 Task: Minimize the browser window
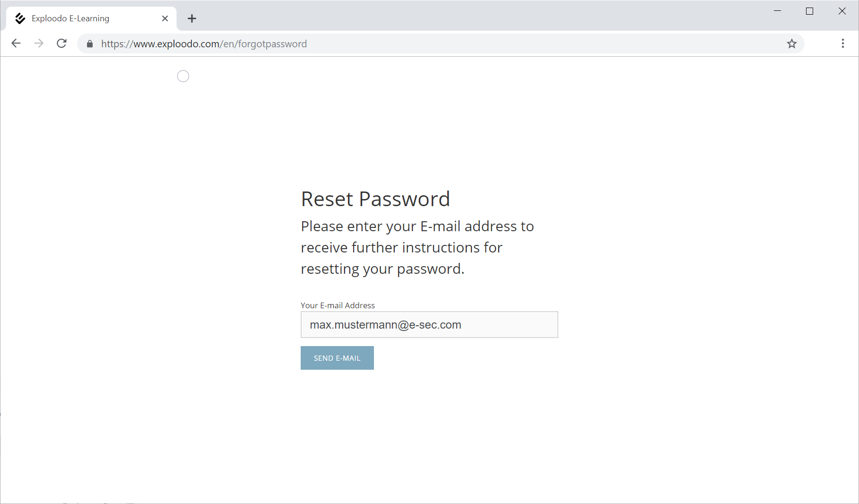(x=777, y=11)
